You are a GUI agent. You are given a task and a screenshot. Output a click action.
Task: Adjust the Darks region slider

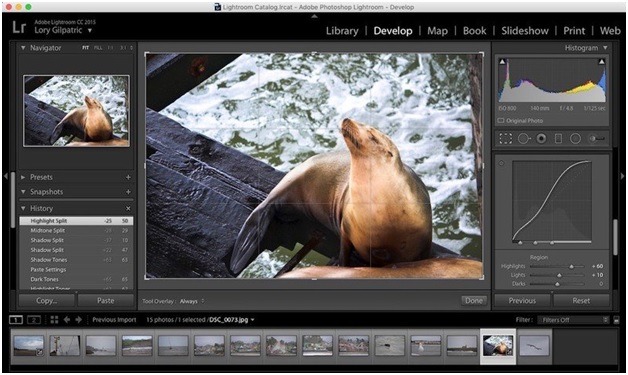click(x=557, y=284)
